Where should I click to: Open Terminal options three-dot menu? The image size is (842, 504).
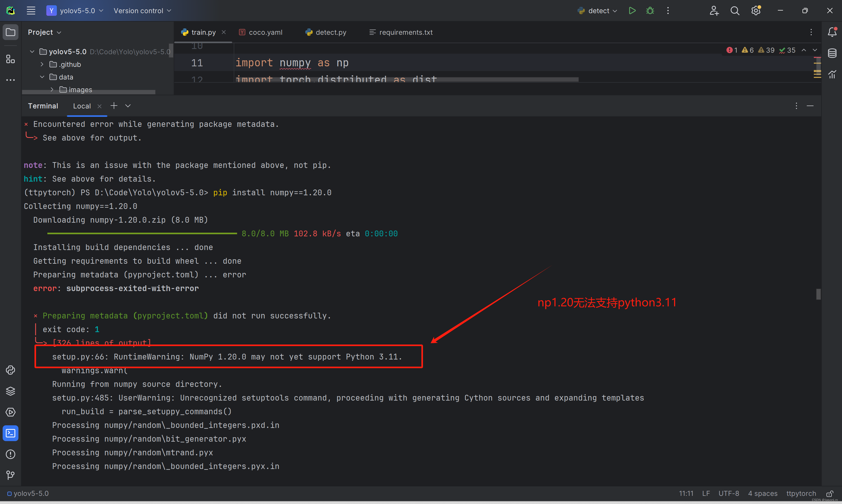(x=796, y=106)
